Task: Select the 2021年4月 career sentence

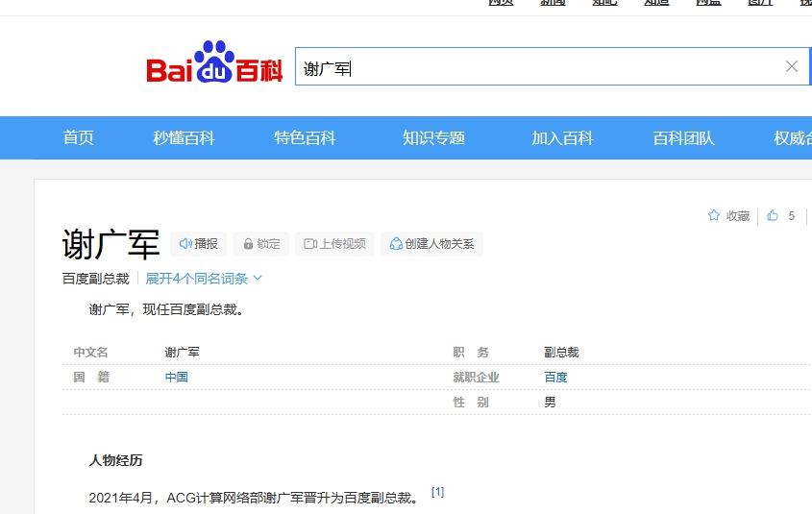Action: pos(254,498)
